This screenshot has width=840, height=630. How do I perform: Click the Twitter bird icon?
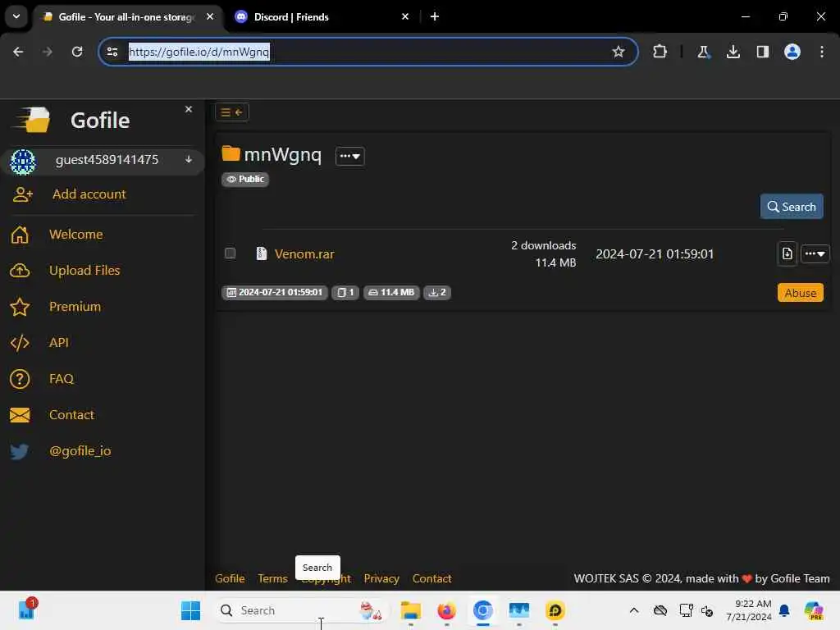tap(20, 452)
